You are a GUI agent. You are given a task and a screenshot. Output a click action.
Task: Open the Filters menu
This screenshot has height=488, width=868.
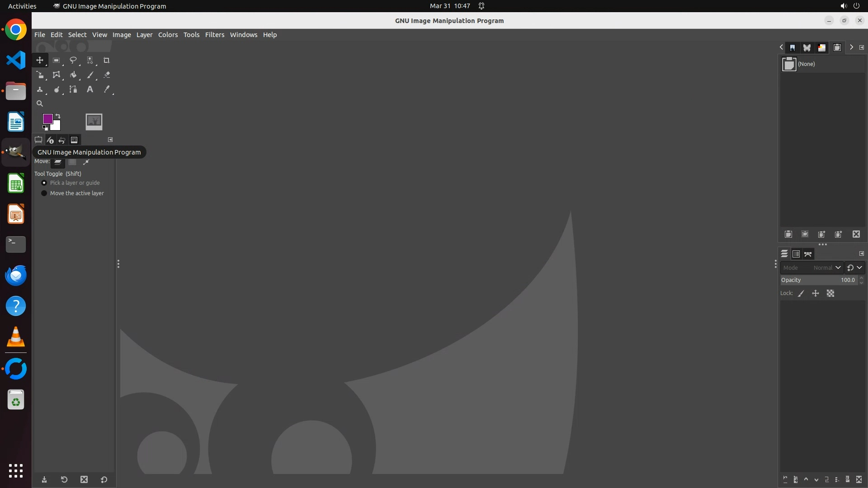[214, 35]
